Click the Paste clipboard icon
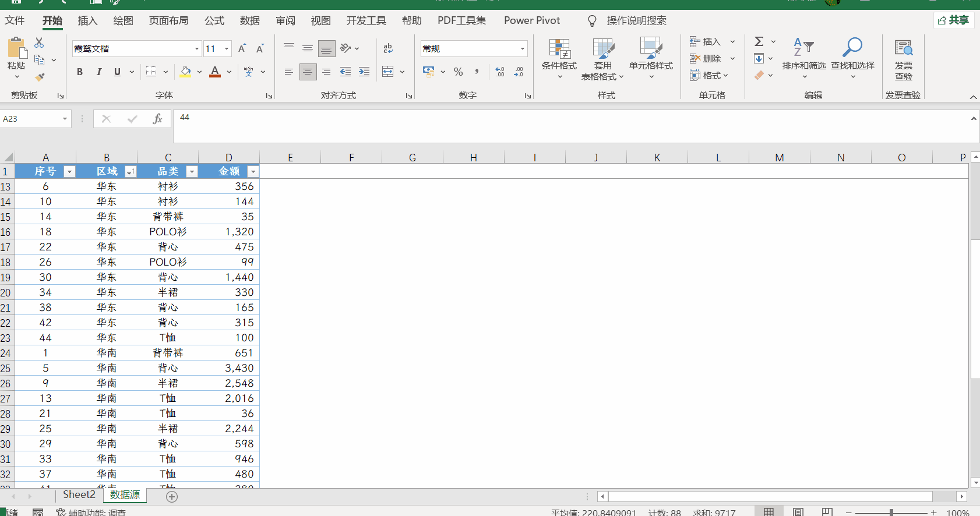Image resolution: width=980 pixels, height=516 pixels. click(x=16, y=48)
